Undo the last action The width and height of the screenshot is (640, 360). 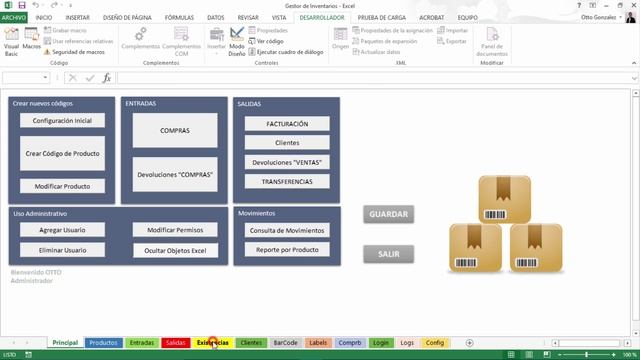[36, 5]
